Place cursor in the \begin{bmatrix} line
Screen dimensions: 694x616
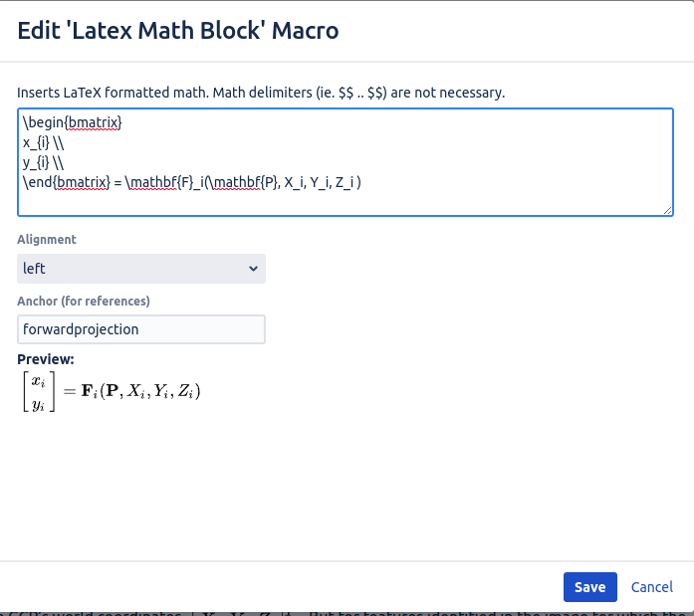pyautogui.click(x=72, y=122)
